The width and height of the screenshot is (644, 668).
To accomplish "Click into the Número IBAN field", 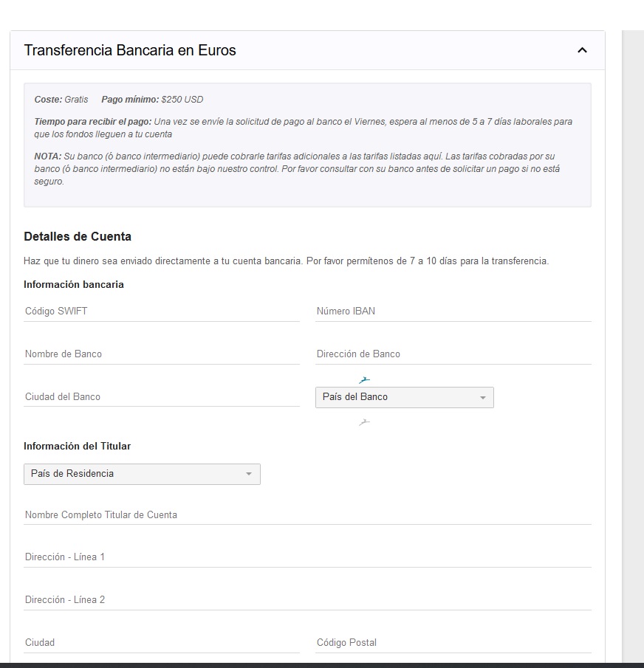I will 453,311.
